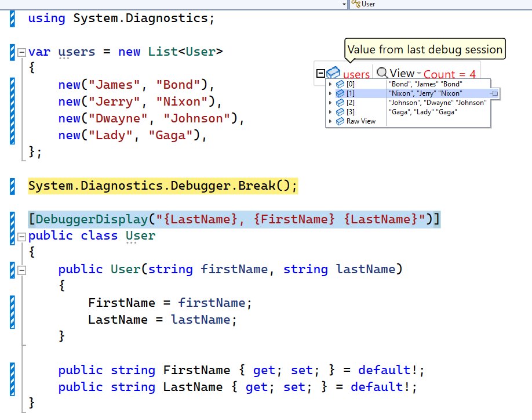Image resolution: width=532 pixels, height=420 pixels.
Task: Click the Value from last debug session tooltip
Action: tap(425, 49)
